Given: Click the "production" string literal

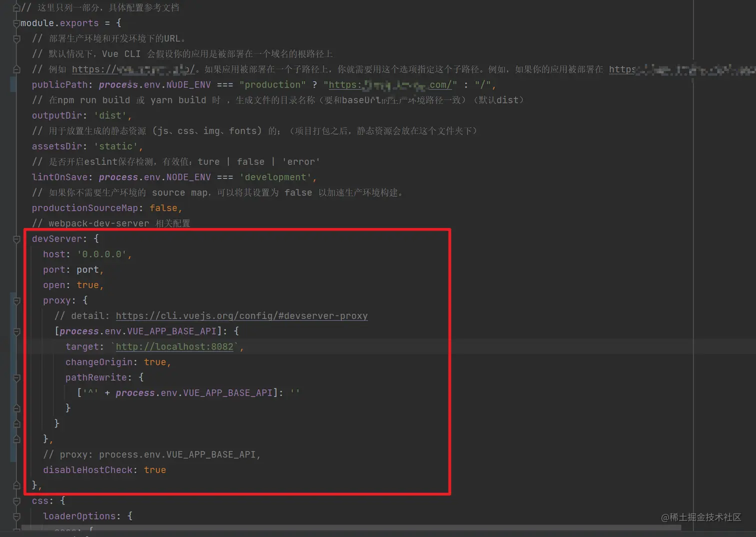Looking at the screenshot, I should (272, 85).
